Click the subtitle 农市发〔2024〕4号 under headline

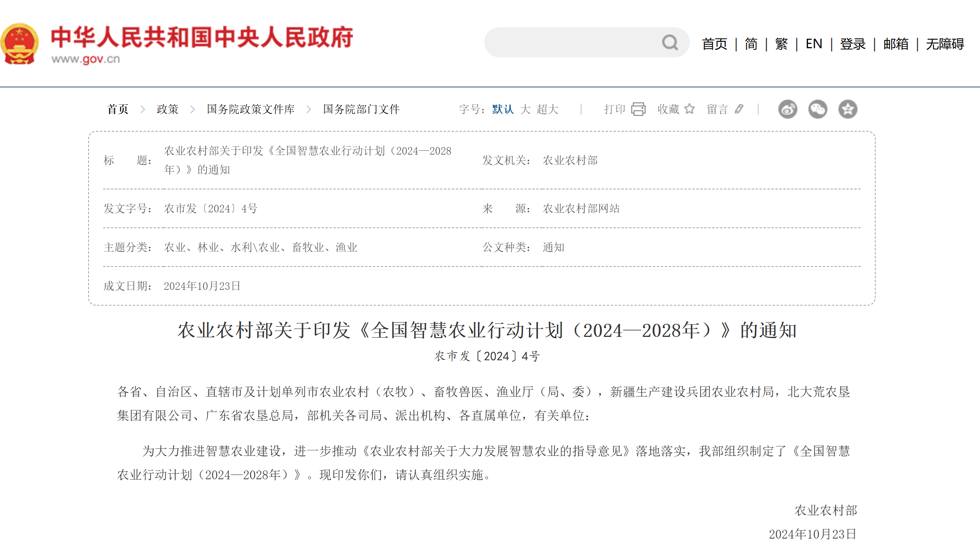[x=487, y=356]
